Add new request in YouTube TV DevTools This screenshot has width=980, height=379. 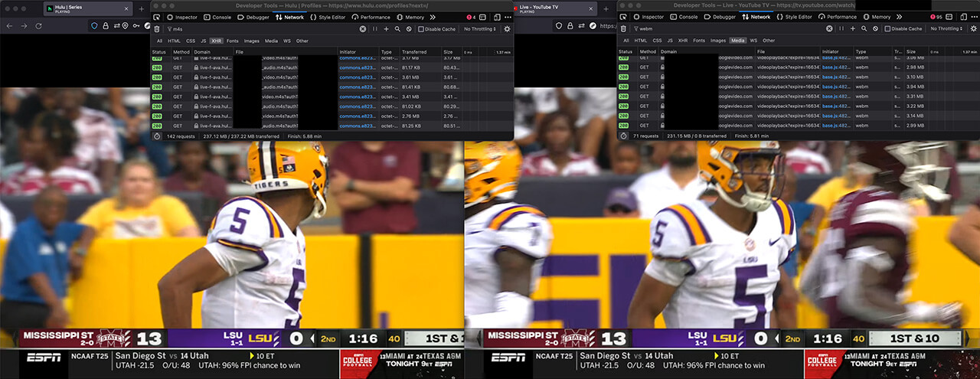tap(853, 29)
